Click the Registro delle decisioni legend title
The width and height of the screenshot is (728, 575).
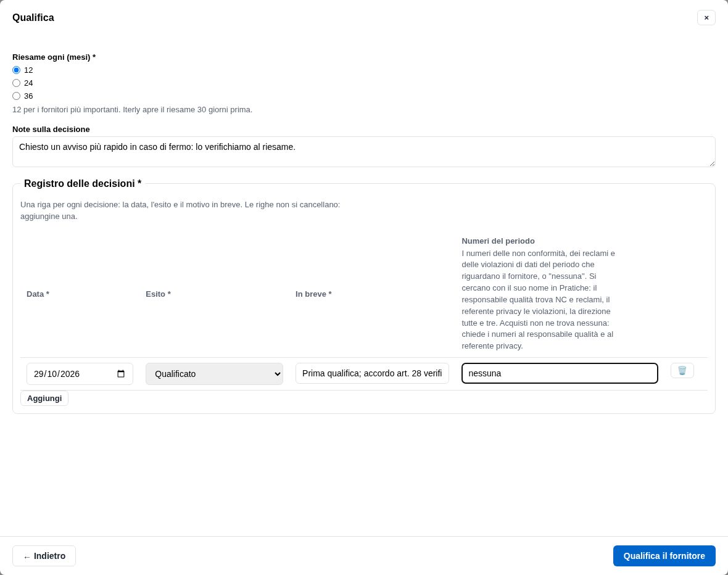[x=83, y=183]
